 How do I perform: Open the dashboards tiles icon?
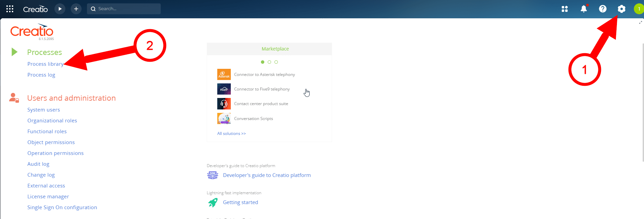tap(565, 9)
